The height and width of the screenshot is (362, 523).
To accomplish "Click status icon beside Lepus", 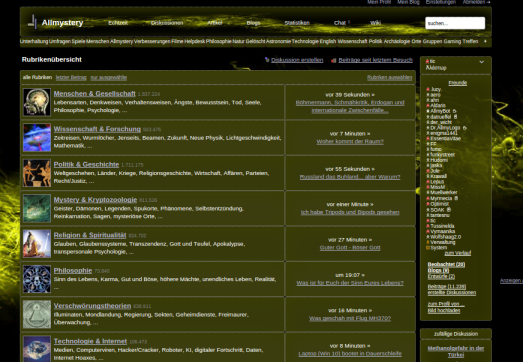I will click(428, 182).
